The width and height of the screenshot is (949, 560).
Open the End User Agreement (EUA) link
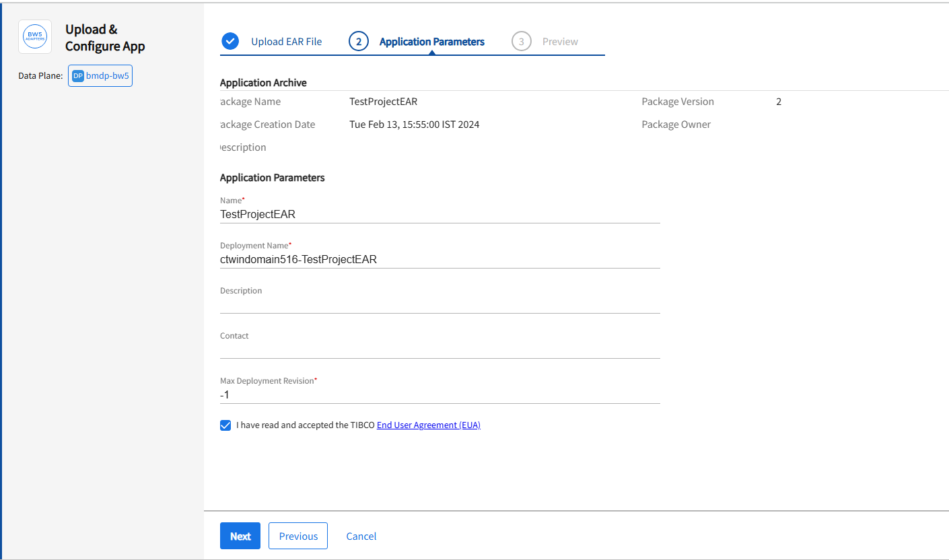point(428,425)
